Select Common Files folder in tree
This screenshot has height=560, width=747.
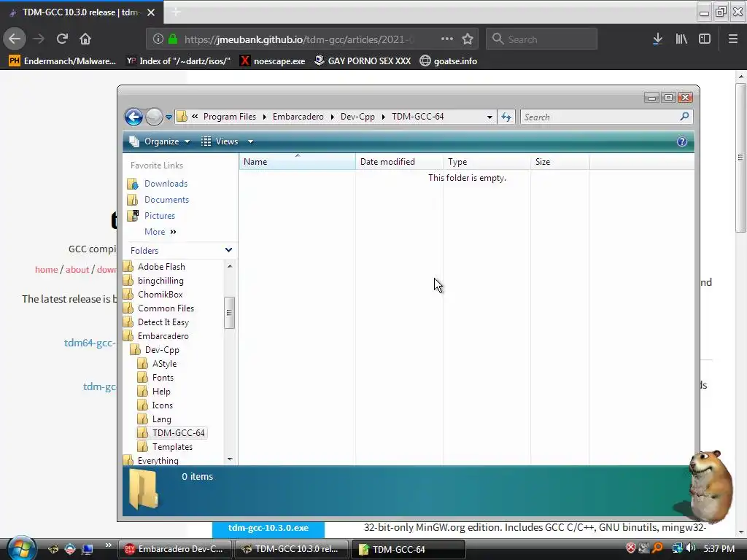click(166, 308)
